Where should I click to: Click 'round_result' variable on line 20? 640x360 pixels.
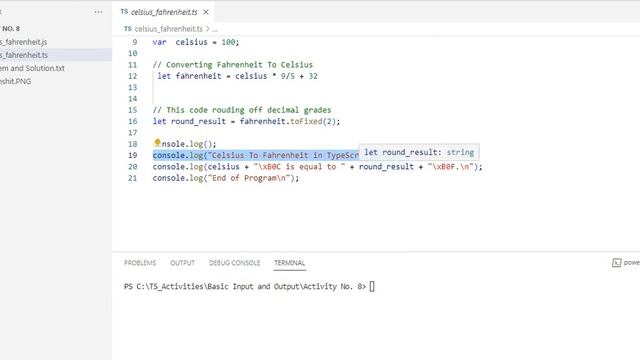[386, 167]
